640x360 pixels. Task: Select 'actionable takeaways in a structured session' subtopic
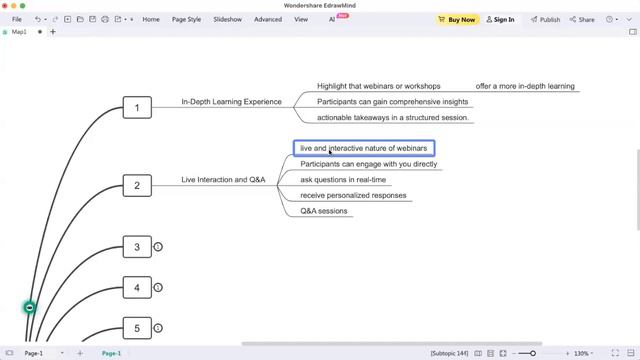coord(393,118)
